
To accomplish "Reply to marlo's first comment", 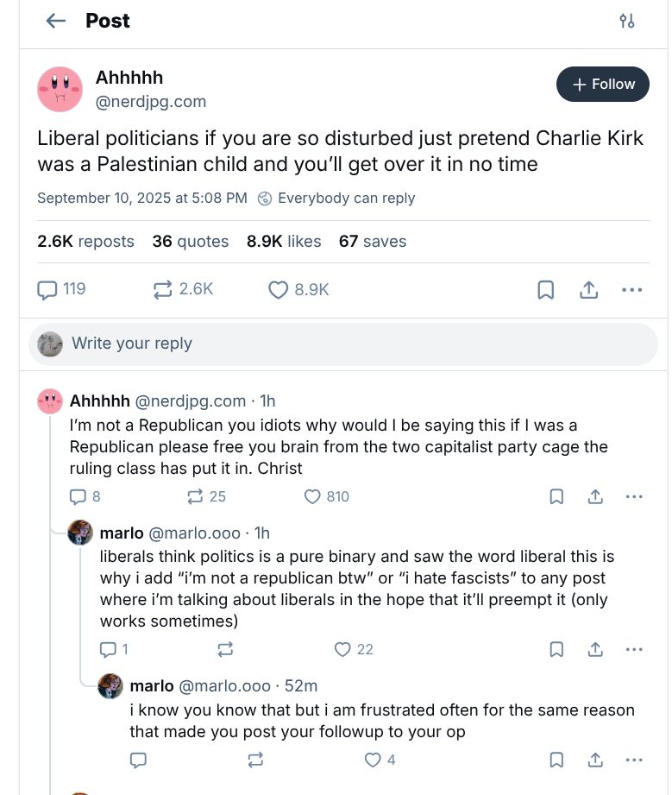I will (108, 649).
